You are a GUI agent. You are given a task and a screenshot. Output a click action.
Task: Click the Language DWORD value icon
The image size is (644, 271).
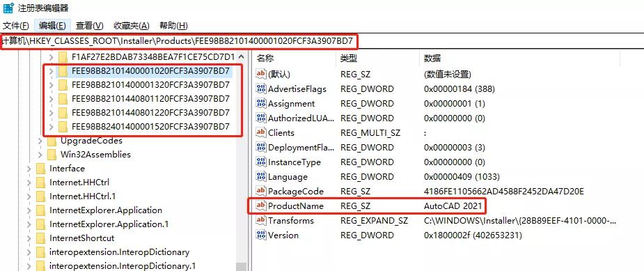(x=261, y=177)
